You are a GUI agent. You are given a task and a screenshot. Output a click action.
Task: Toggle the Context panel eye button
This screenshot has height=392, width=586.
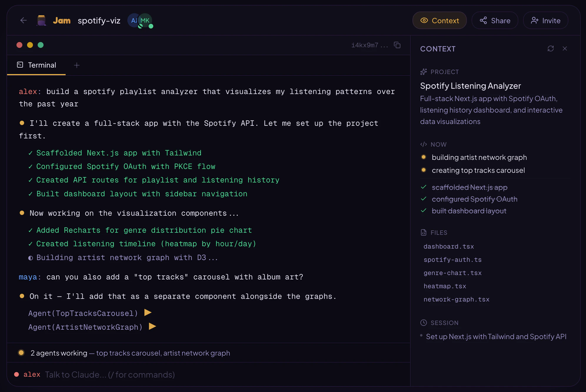[x=439, y=21]
